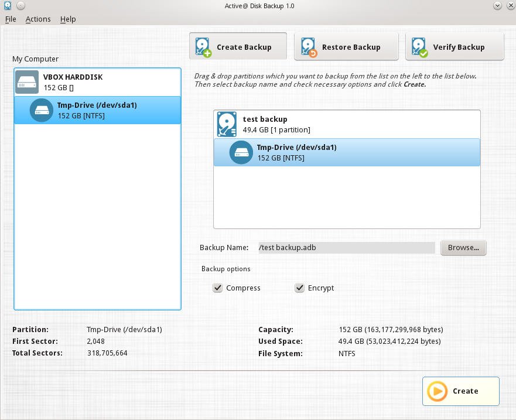This screenshot has height=420, width=516.
Task: Open the Actions menu
Action: point(38,19)
